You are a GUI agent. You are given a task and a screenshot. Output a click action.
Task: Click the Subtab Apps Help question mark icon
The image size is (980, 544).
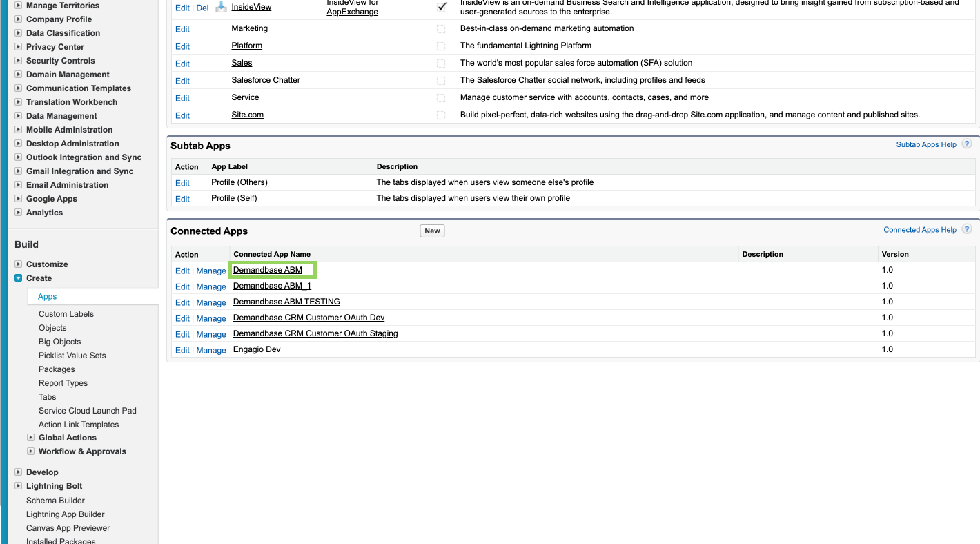pos(967,144)
